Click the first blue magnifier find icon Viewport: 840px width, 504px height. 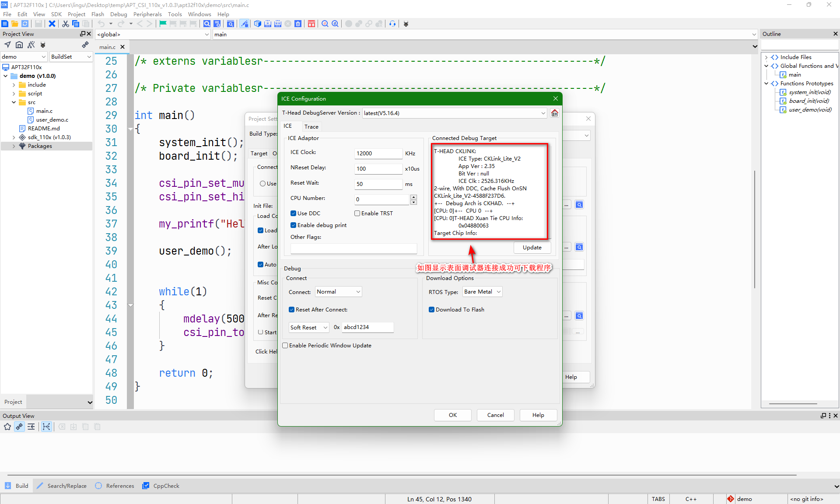(x=207, y=24)
